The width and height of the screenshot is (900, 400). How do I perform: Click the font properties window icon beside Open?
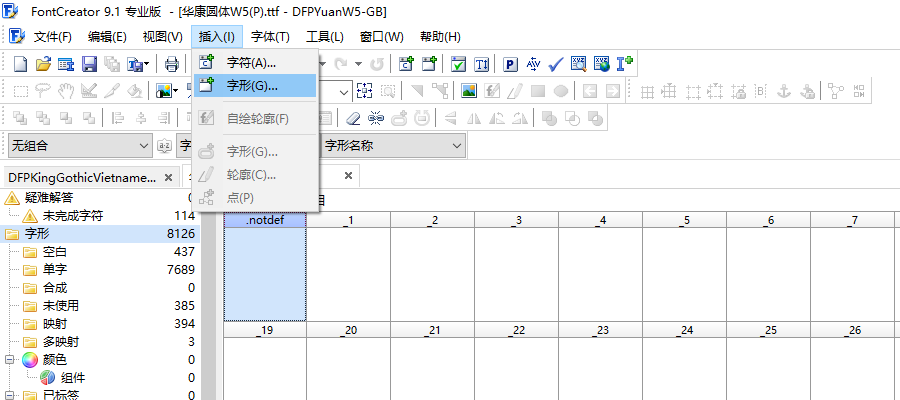point(66,64)
